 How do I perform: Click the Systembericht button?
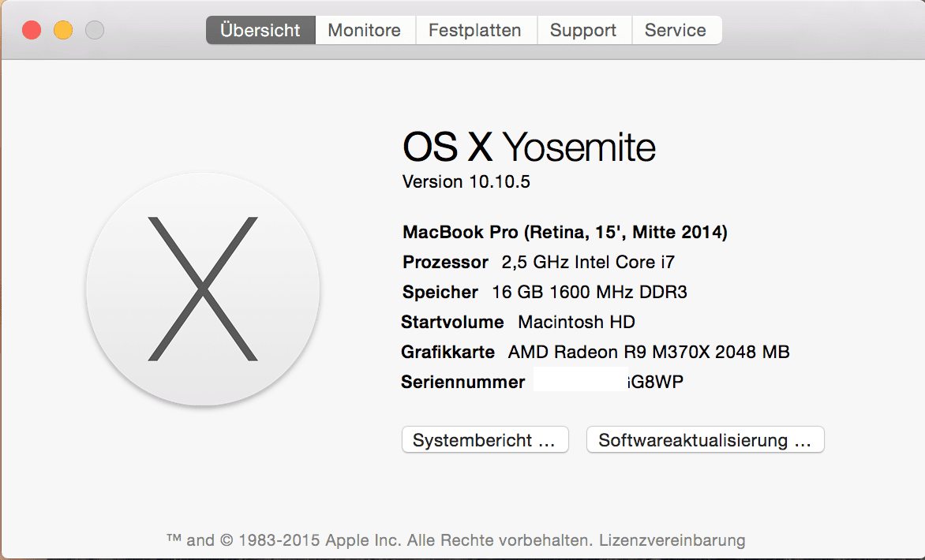click(485, 440)
